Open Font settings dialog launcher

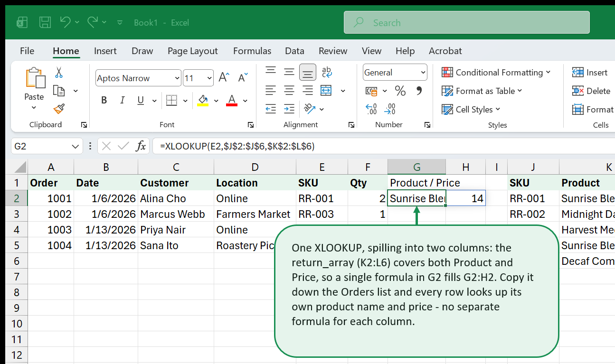pos(250,125)
